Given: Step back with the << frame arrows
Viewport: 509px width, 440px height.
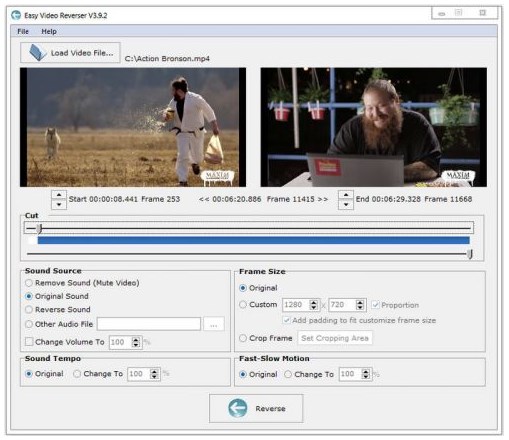Looking at the screenshot, I should pos(204,199).
